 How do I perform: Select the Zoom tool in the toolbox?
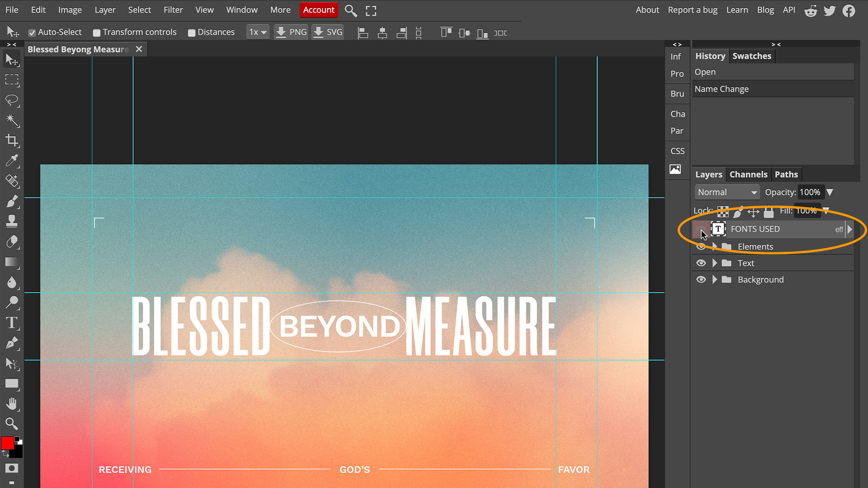12,423
